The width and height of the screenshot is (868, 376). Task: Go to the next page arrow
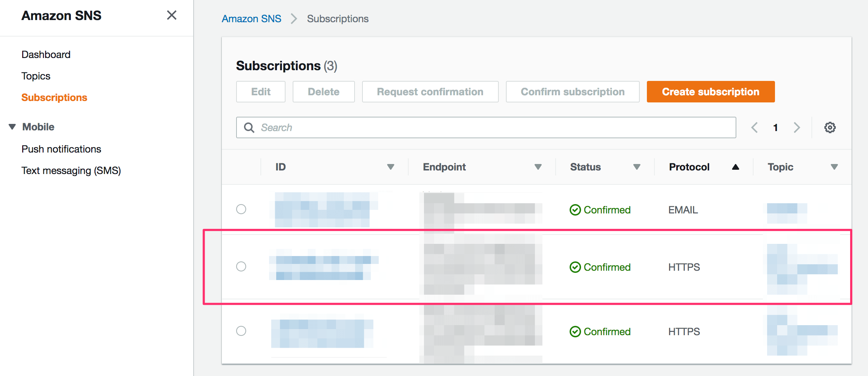tap(797, 127)
